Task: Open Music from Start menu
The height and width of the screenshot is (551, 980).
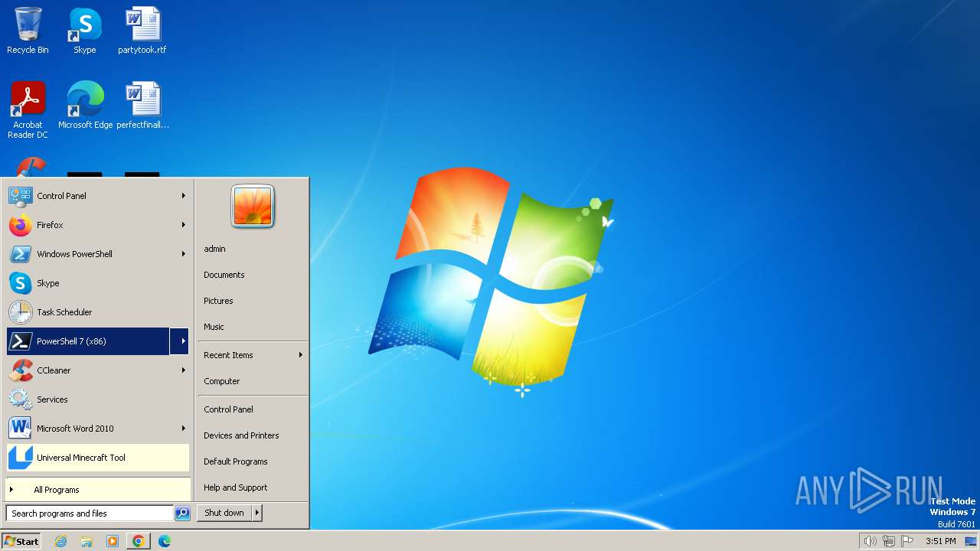Action: pos(253,327)
